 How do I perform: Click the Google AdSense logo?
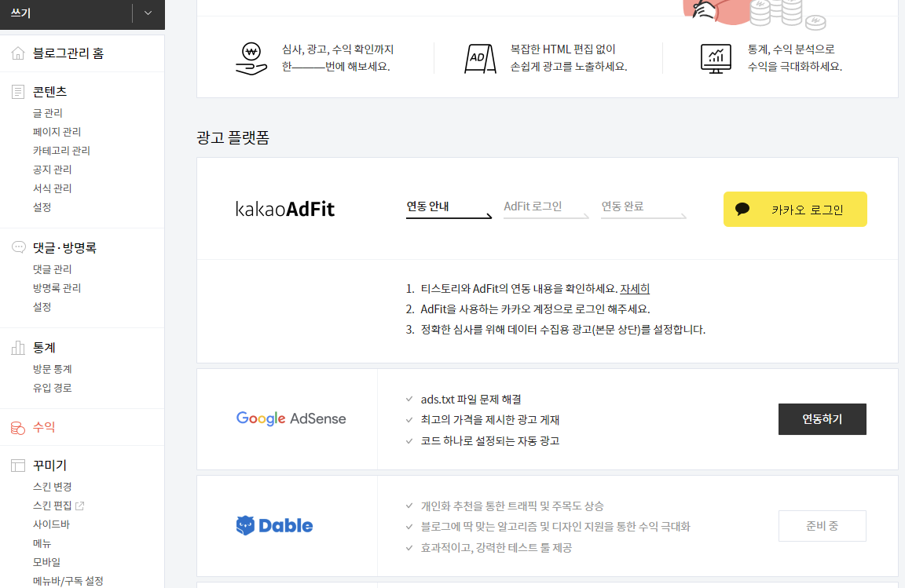[291, 419]
